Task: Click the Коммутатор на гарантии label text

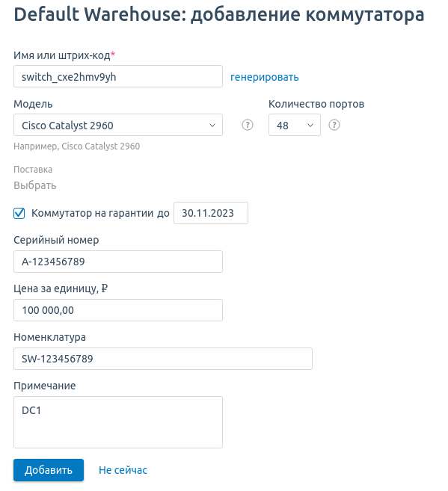Action: point(100,213)
